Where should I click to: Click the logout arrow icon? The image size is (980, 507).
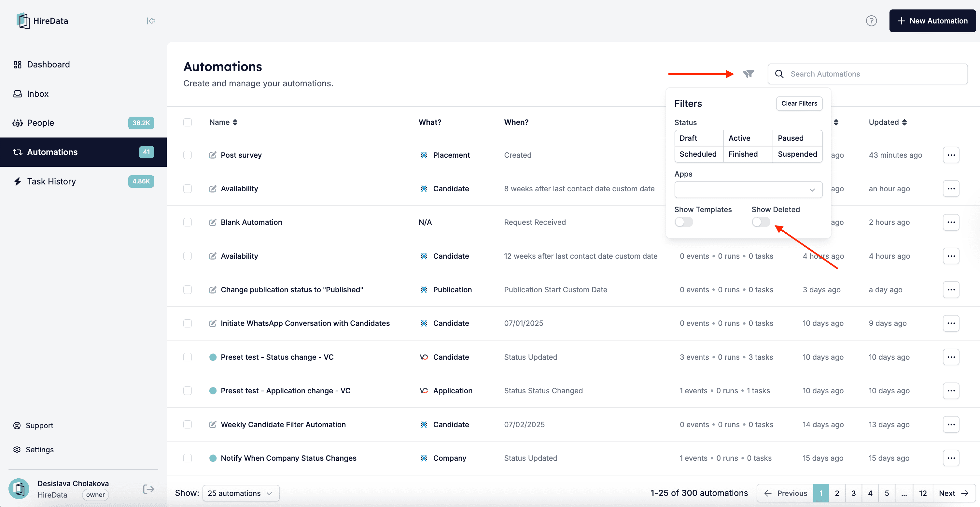(148, 489)
